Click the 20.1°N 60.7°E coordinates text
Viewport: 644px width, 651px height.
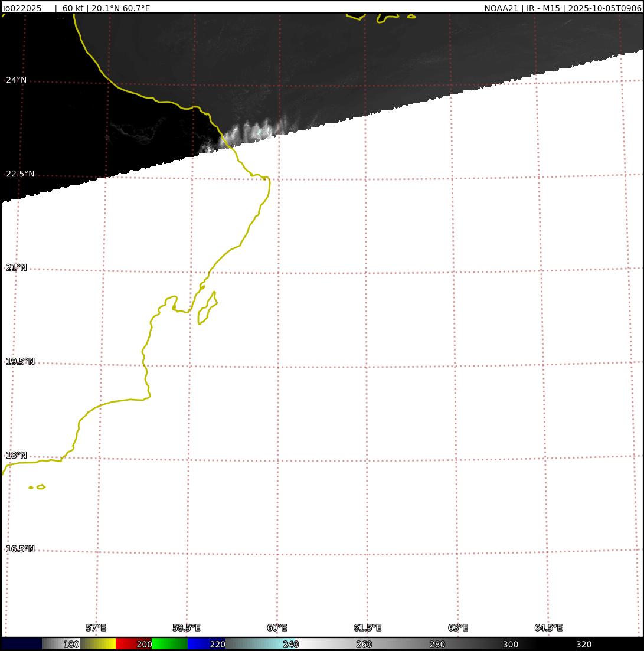tap(120, 8)
